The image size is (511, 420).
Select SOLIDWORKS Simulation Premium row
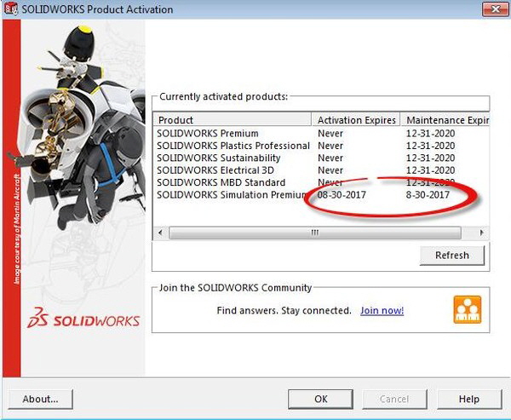tap(321, 195)
